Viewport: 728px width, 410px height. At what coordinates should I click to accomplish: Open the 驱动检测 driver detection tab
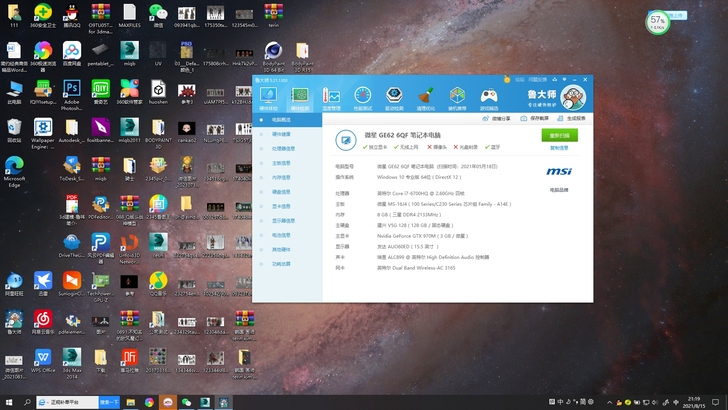[394, 98]
